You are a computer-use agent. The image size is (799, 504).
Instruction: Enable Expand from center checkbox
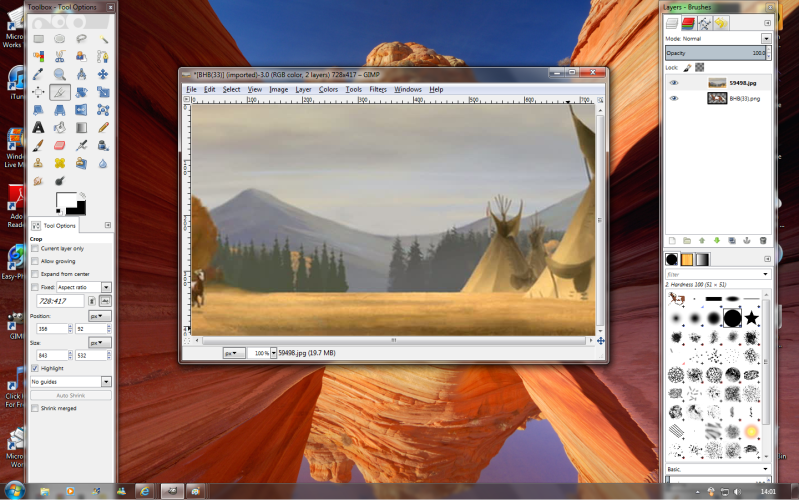pos(35,274)
